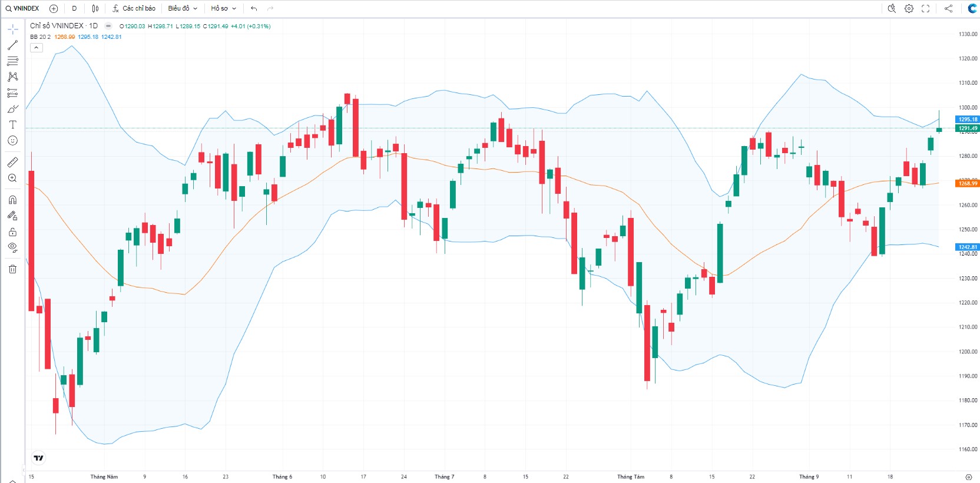Collapse the indicator legend arrow
Image resolution: width=980 pixels, height=483 pixels.
point(37,48)
